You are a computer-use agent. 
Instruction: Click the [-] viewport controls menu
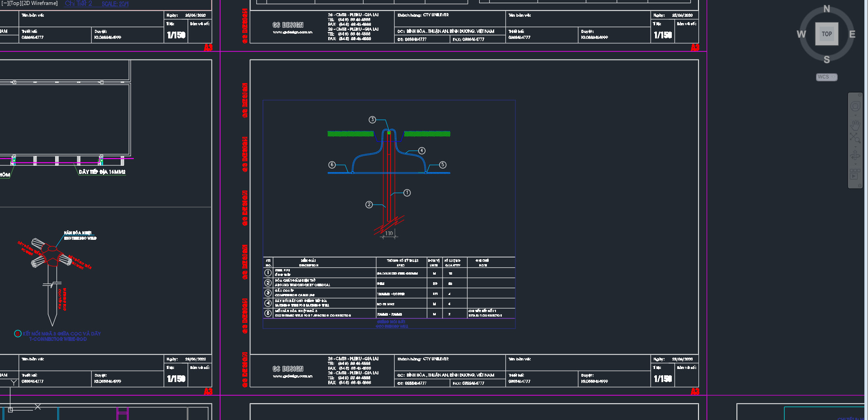(x=5, y=4)
